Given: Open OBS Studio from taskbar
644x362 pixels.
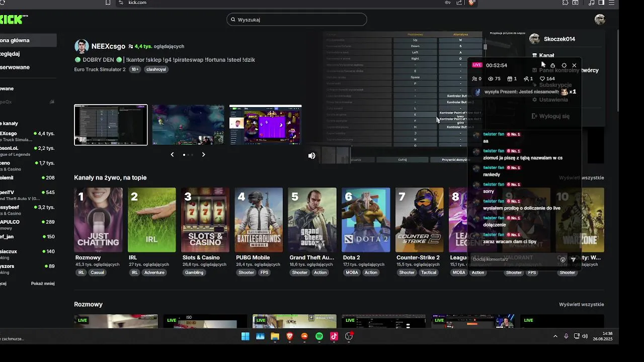Looking at the screenshot, I should click(x=349, y=336).
